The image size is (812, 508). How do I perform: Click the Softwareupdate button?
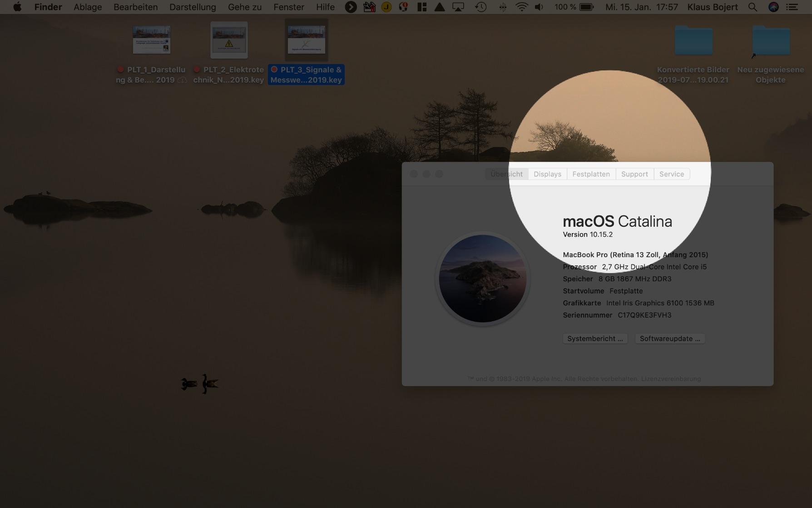(670, 339)
